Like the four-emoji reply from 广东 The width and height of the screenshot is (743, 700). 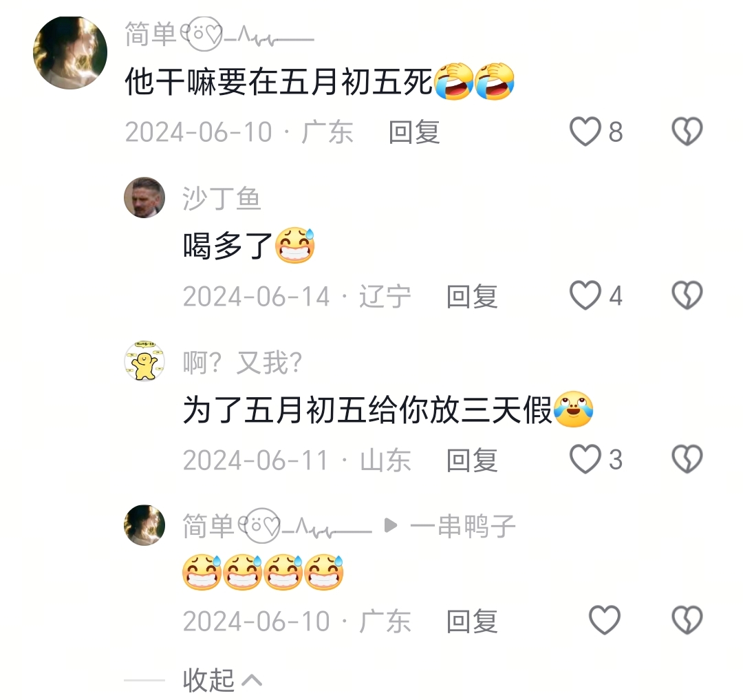(x=604, y=620)
